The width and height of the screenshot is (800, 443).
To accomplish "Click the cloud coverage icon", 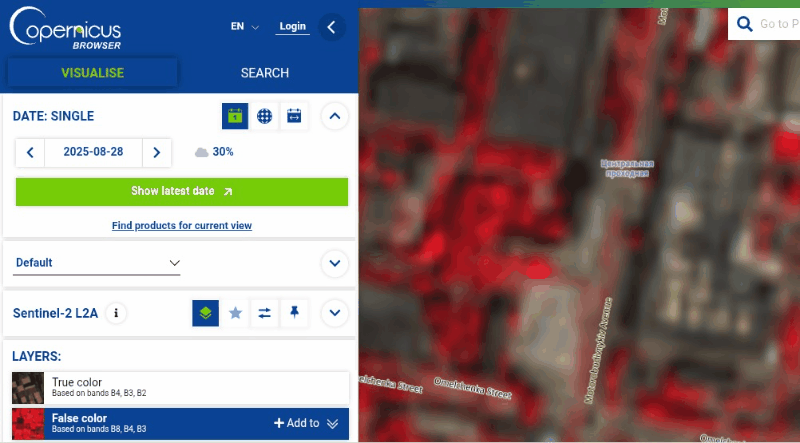I will pos(202,152).
